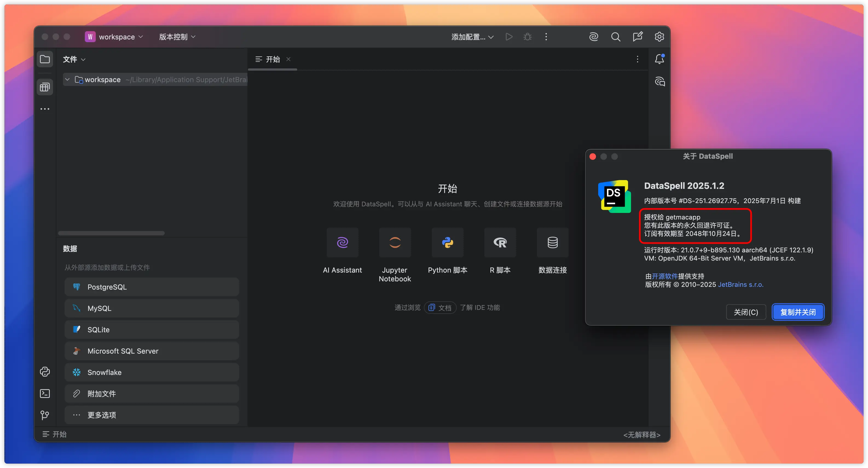Open the Python console icon in sidebar
Viewport: 868px width, 468px height.
(x=45, y=372)
